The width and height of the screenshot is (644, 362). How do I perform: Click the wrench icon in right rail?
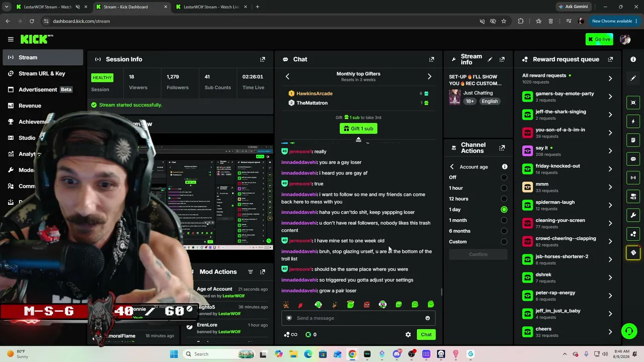(x=633, y=215)
